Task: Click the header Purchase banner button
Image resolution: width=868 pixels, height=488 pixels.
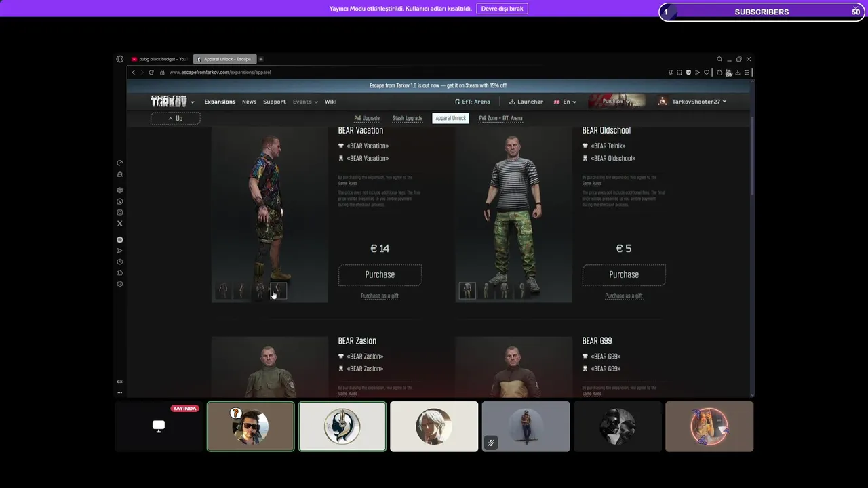Action: [616, 101]
